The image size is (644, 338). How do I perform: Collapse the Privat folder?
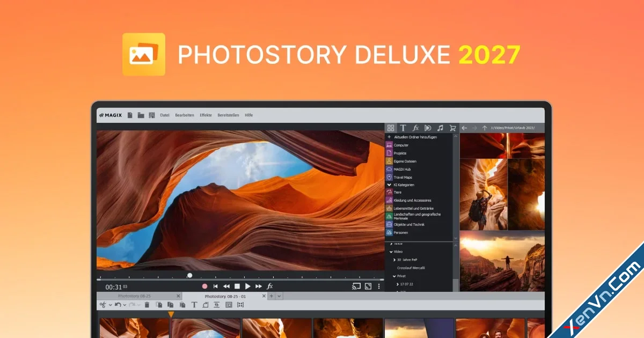click(x=394, y=276)
